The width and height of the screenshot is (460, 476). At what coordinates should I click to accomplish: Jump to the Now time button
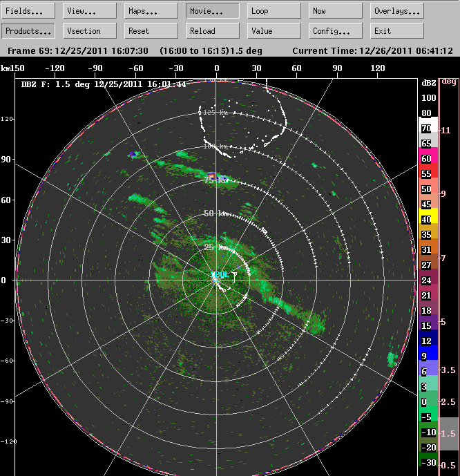335,11
